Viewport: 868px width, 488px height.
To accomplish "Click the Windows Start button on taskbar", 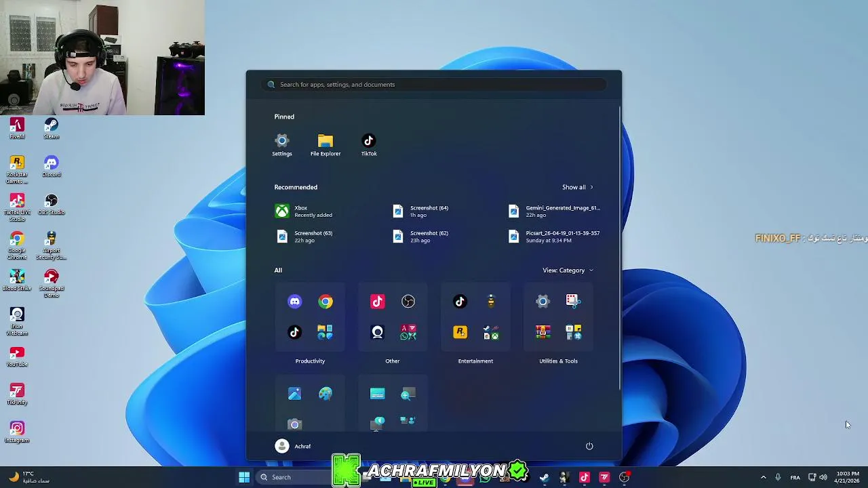I will [244, 477].
